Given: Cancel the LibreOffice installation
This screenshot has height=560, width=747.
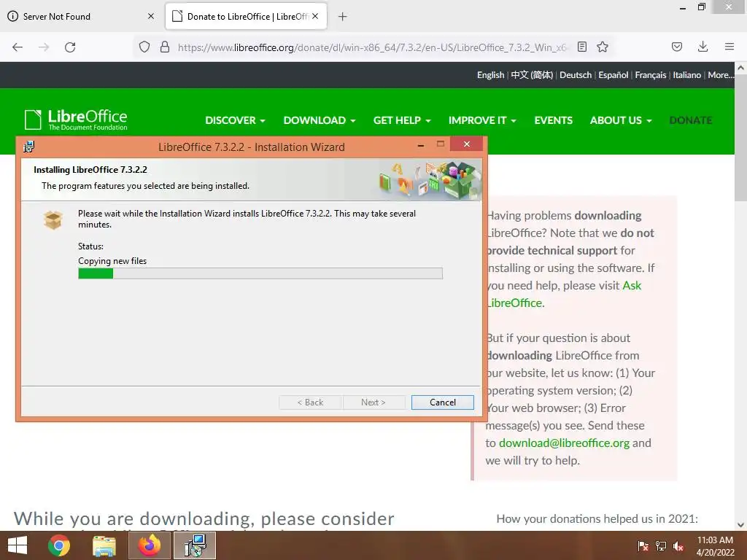Looking at the screenshot, I should click(443, 402).
